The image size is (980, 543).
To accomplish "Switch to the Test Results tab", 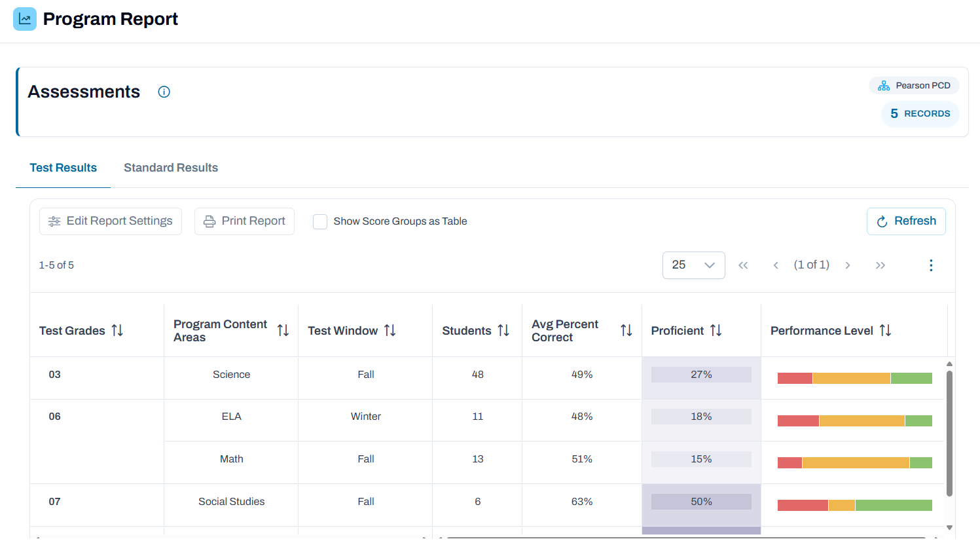I will pyautogui.click(x=63, y=168).
